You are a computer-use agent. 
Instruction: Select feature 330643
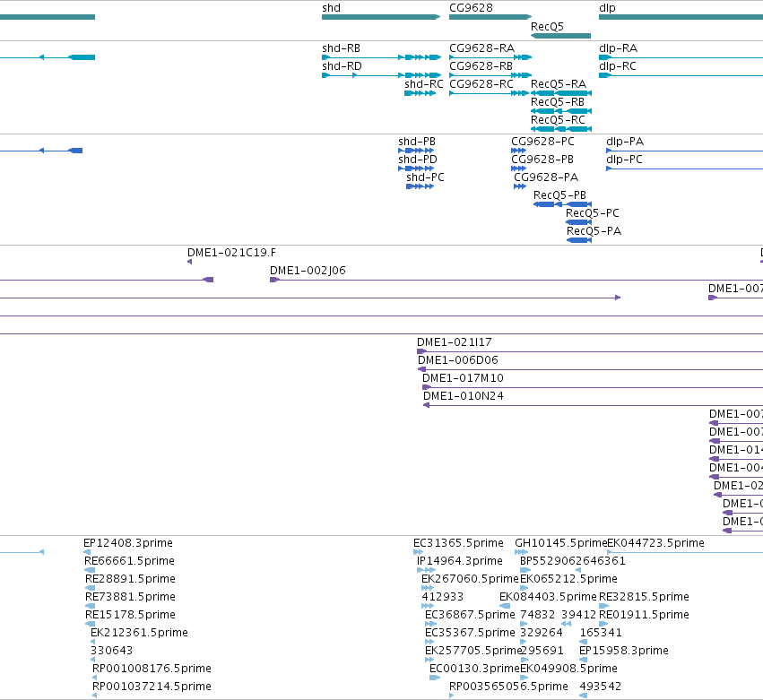(x=93, y=660)
